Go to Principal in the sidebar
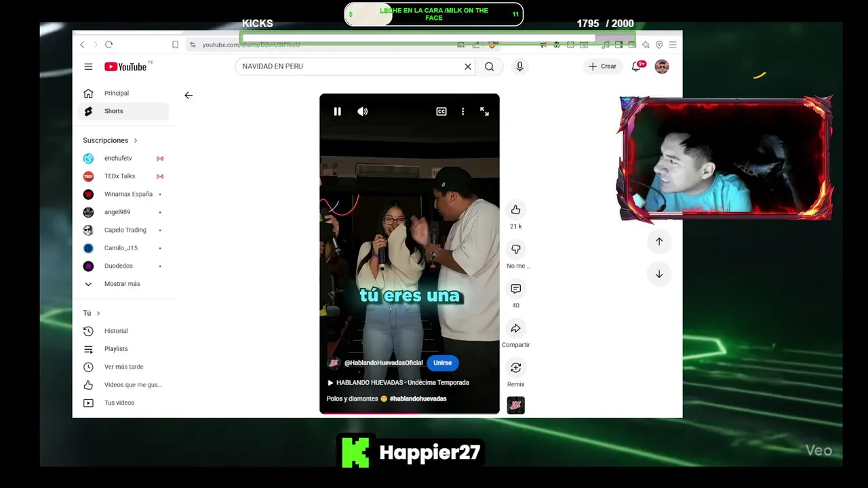Screen dimensions: 868x488 (x=123, y=93)
